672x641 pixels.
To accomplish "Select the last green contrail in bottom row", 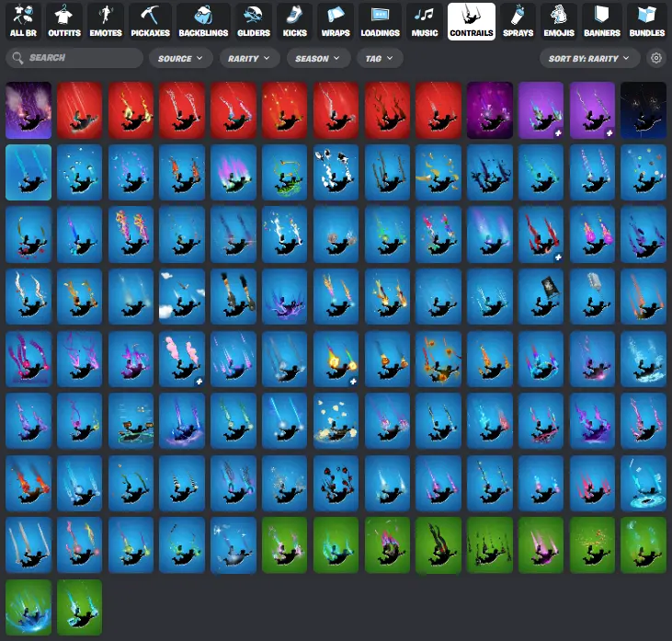I will pyautogui.click(x=79, y=606).
